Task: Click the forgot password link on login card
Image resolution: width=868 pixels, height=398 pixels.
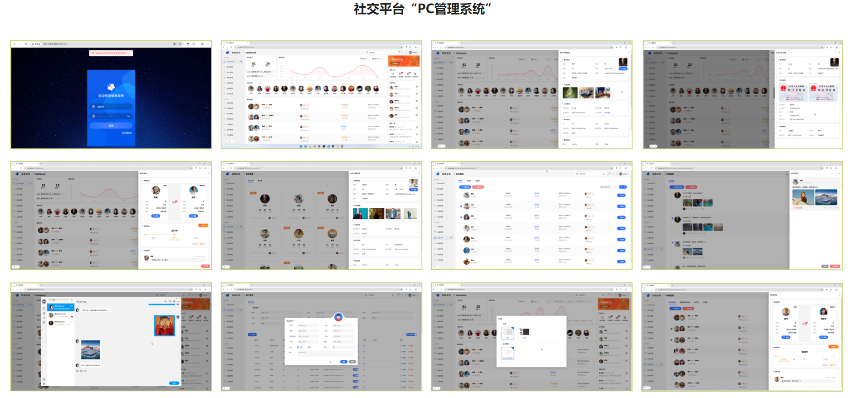Action: coord(127,133)
